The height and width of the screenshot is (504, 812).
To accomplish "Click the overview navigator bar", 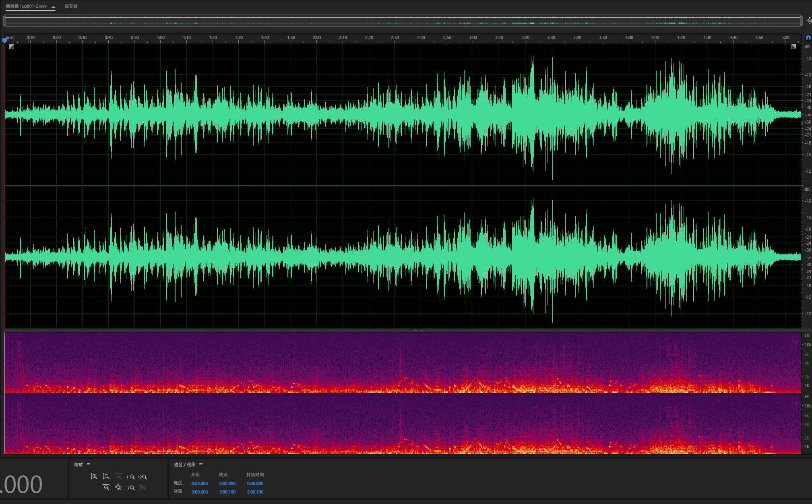I will pyautogui.click(x=403, y=21).
